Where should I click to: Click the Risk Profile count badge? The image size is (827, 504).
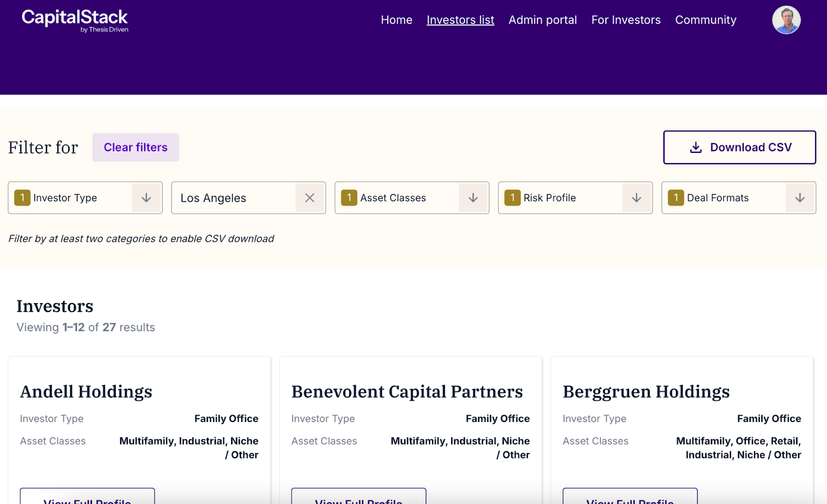click(512, 198)
